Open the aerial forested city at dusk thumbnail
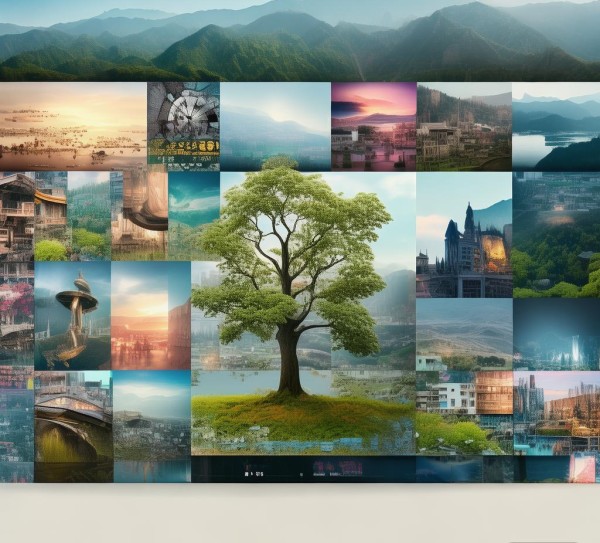The image size is (600, 543). [556, 235]
